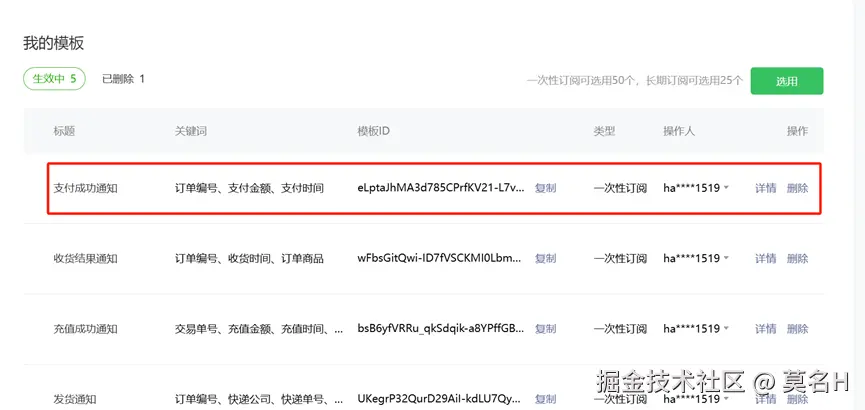The width and height of the screenshot is (865, 410).
Task: Click the 模板ID column header
Action: [374, 131]
